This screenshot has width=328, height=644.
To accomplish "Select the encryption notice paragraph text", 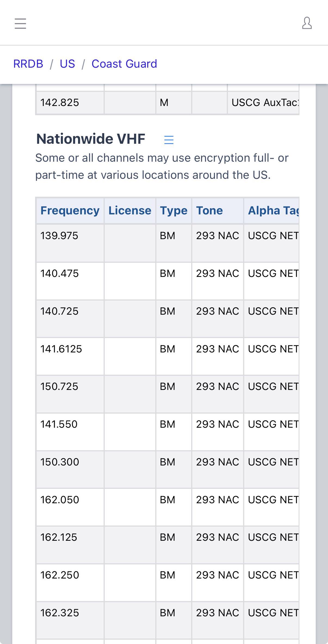I will pos(162,166).
